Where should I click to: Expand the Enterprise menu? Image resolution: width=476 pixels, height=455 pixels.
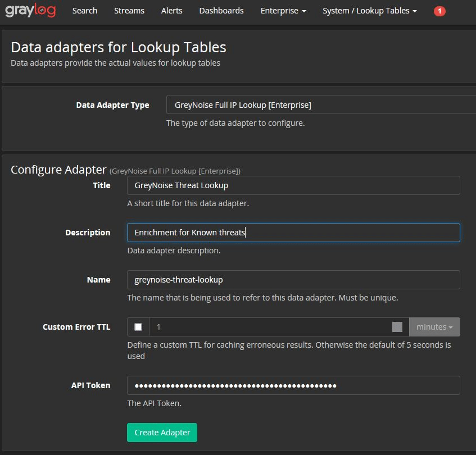(x=283, y=10)
